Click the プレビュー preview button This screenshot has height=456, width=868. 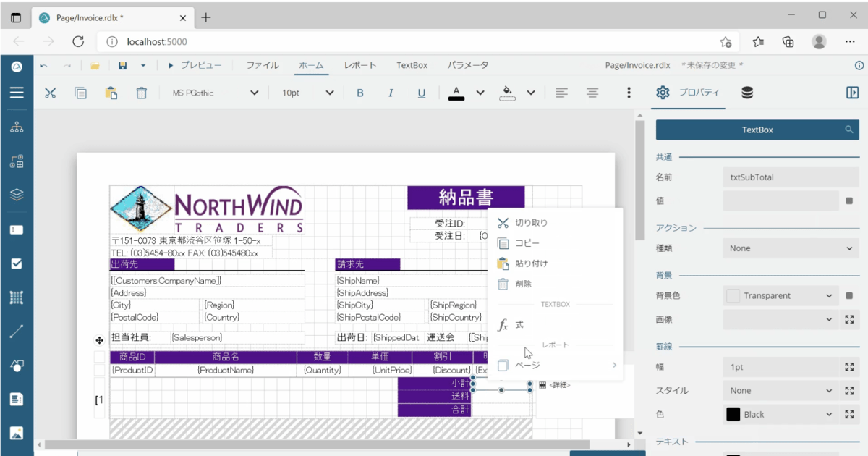tap(195, 65)
